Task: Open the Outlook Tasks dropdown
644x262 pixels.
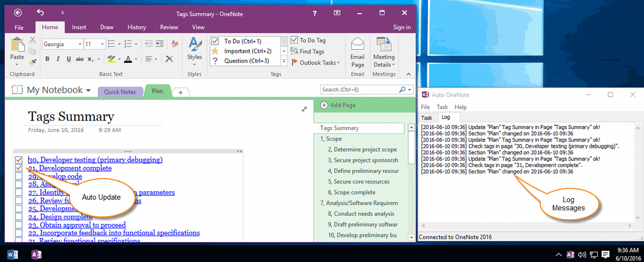Action: point(315,63)
